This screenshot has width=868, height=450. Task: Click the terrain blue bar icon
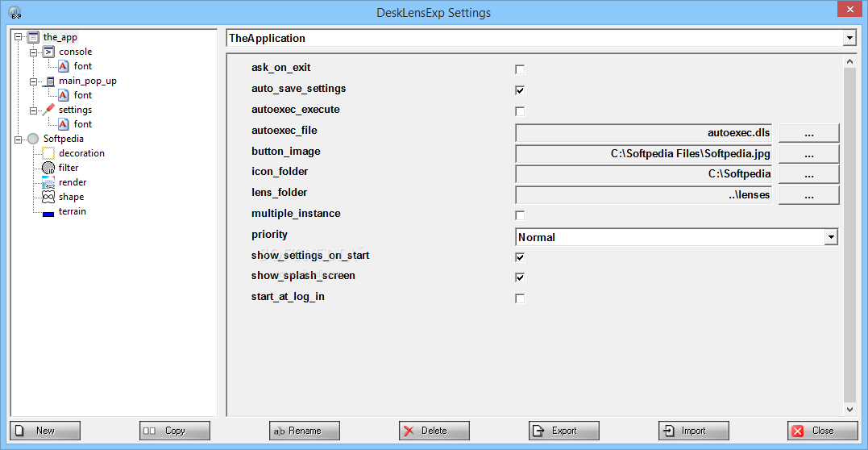click(48, 214)
